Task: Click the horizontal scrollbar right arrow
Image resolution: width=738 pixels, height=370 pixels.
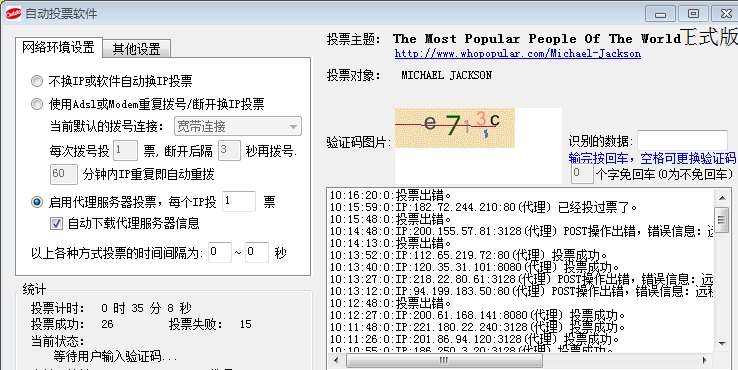Action: click(705, 361)
